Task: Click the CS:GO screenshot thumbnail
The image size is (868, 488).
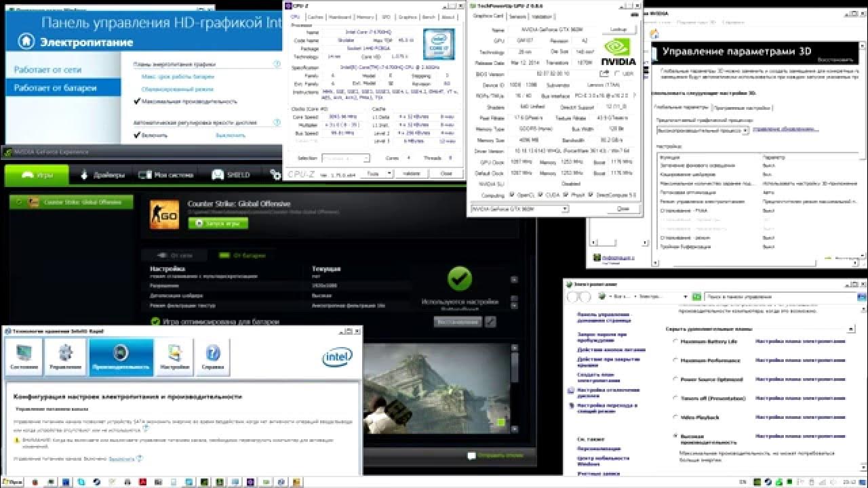Action: [437, 388]
